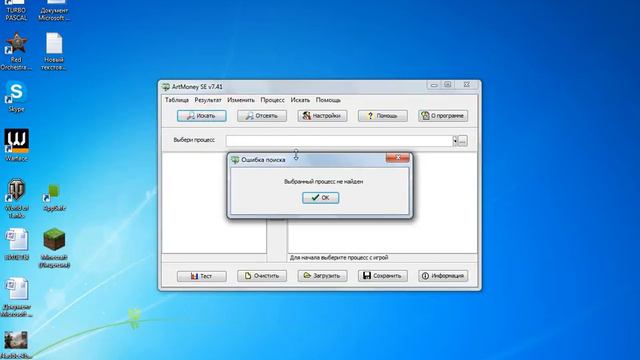Click the ellipsis button next to process field
The image size is (640, 360).
click(x=462, y=141)
